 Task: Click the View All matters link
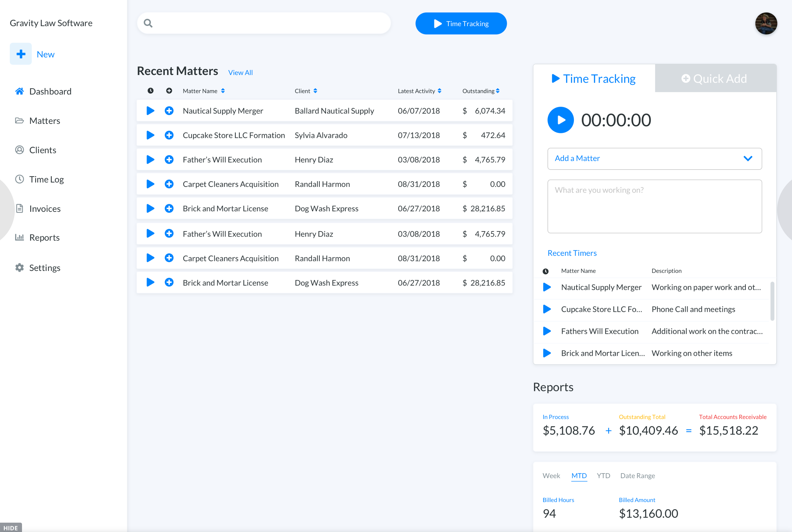240,73
